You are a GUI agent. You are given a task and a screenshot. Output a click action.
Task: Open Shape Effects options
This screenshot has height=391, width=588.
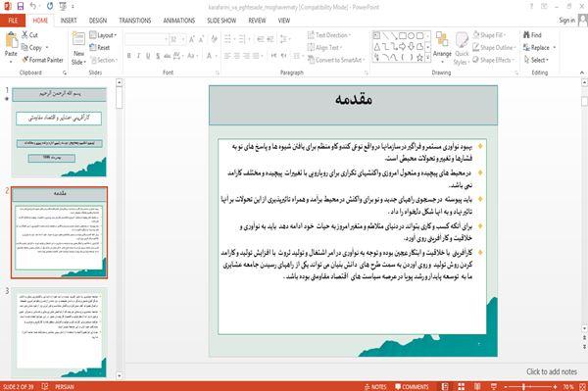[x=493, y=60]
